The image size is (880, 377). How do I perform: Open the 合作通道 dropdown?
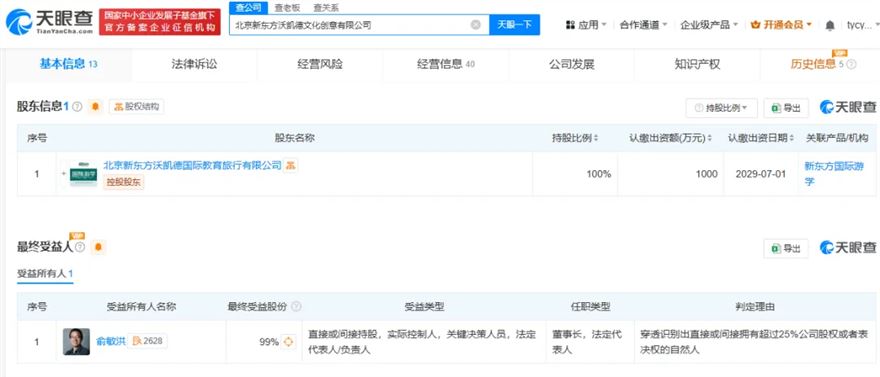click(643, 25)
